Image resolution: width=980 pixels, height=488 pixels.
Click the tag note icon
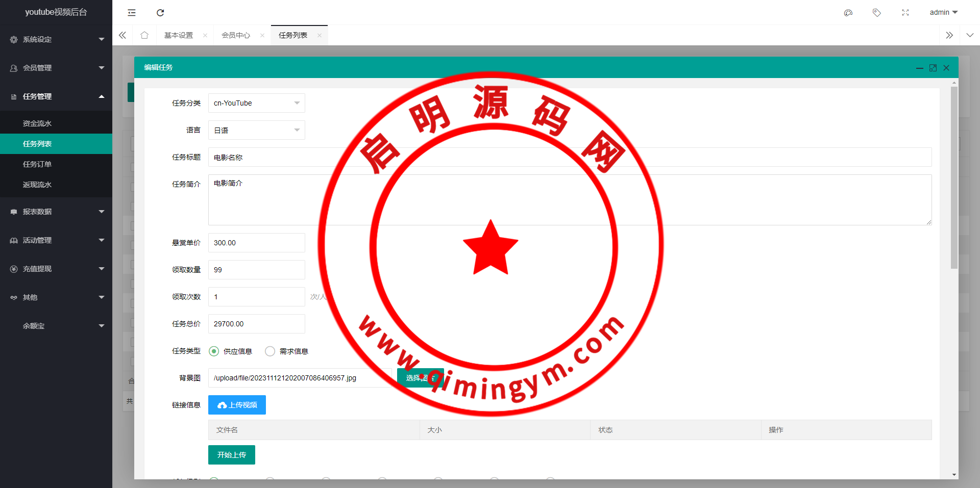(876, 13)
